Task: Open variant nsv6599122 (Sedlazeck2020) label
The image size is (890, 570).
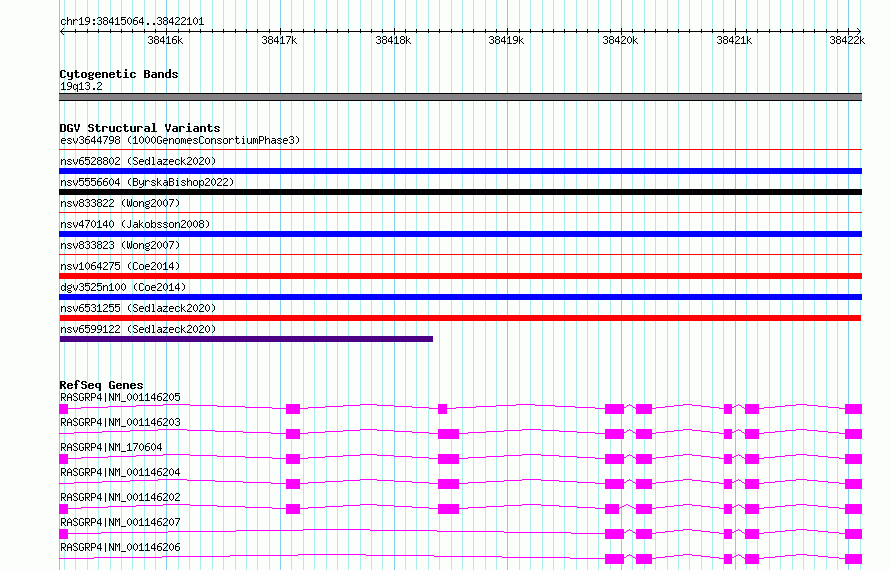Action: point(138,329)
